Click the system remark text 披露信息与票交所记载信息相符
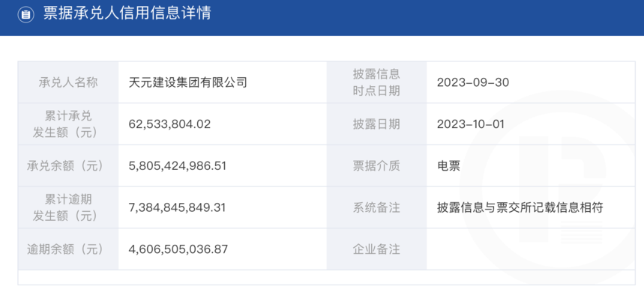This screenshot has height=292, width=644. [520, 207]
